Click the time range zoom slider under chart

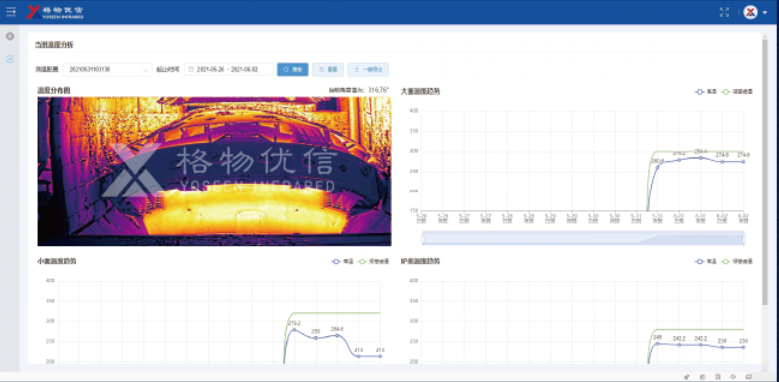(x=583, y=238)
